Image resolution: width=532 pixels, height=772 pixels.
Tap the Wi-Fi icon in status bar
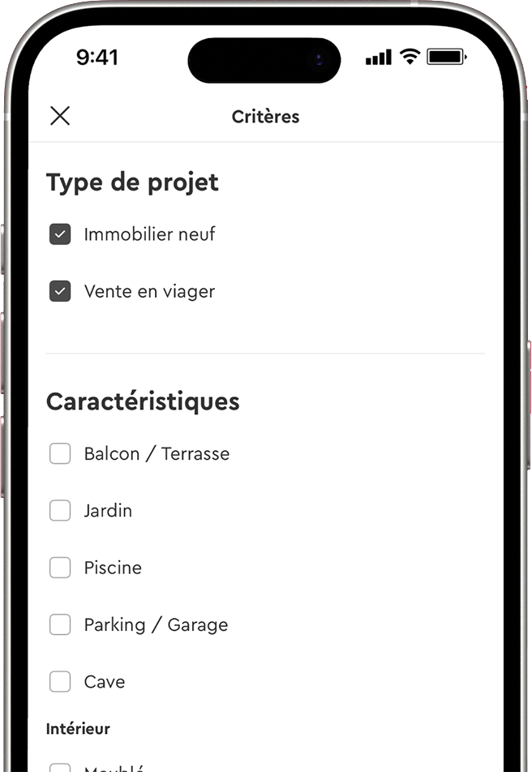(410, 57)
